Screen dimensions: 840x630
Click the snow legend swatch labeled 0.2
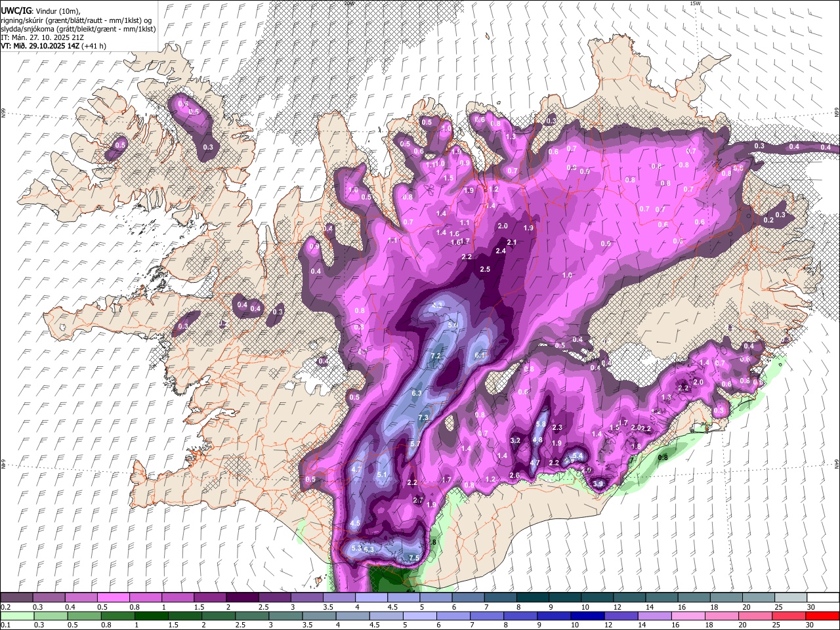point(16,598)
